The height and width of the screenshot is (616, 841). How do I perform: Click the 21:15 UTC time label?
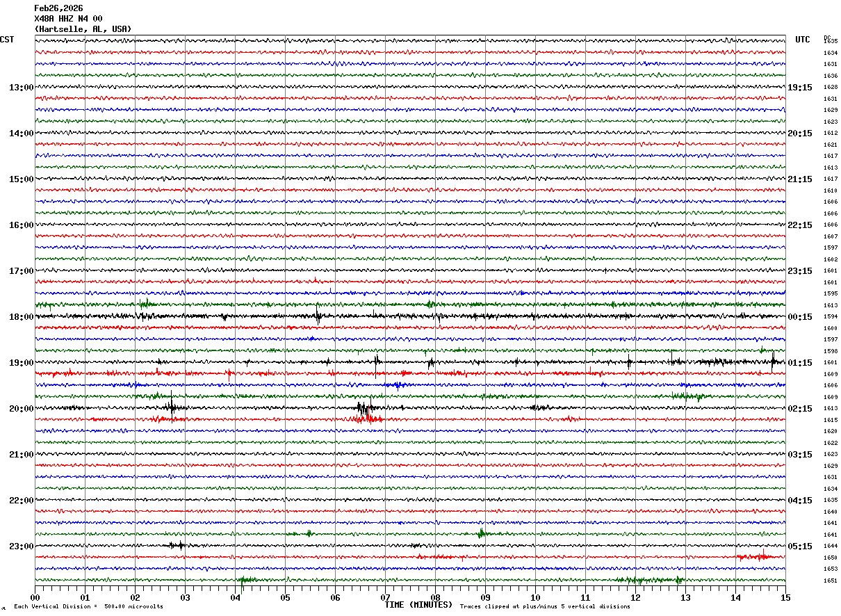point(800,179)
